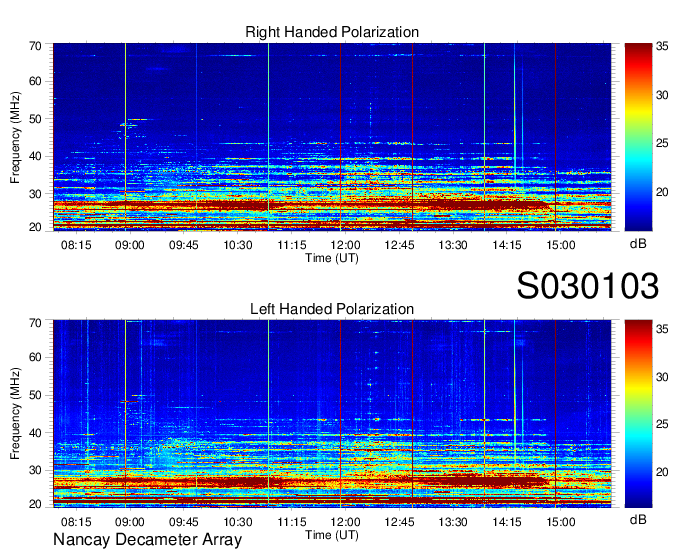Click the Left Handed Polarization plot title
Image resolution: width=680 pixels, height=552 pixels.
pyautogui.click(x=332, y=309)
